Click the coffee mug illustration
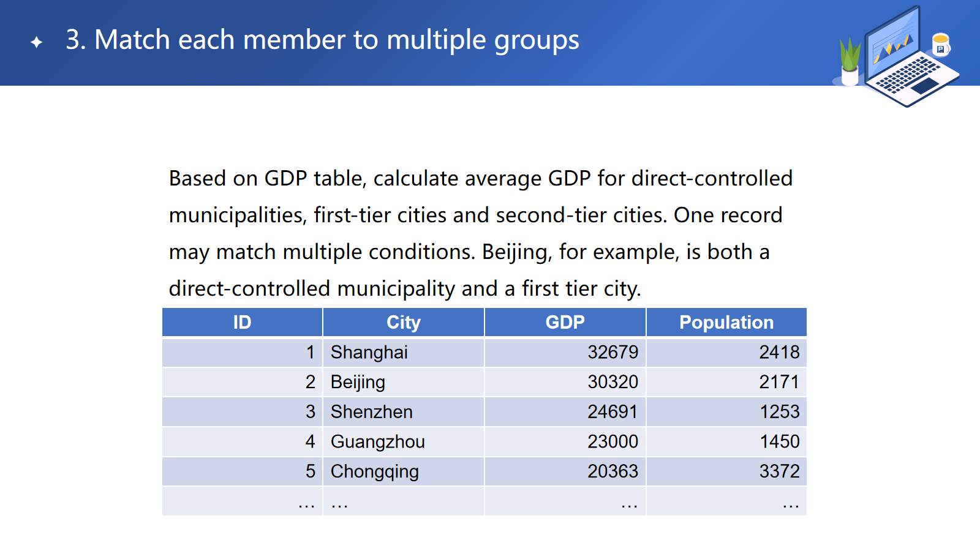 coord(940,44)
